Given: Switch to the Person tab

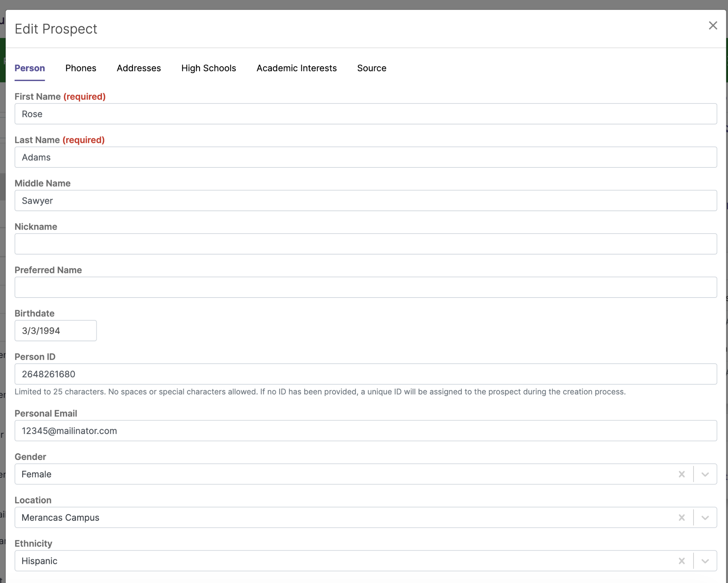Looking at the screenshot, I should [x=30, y=68].
